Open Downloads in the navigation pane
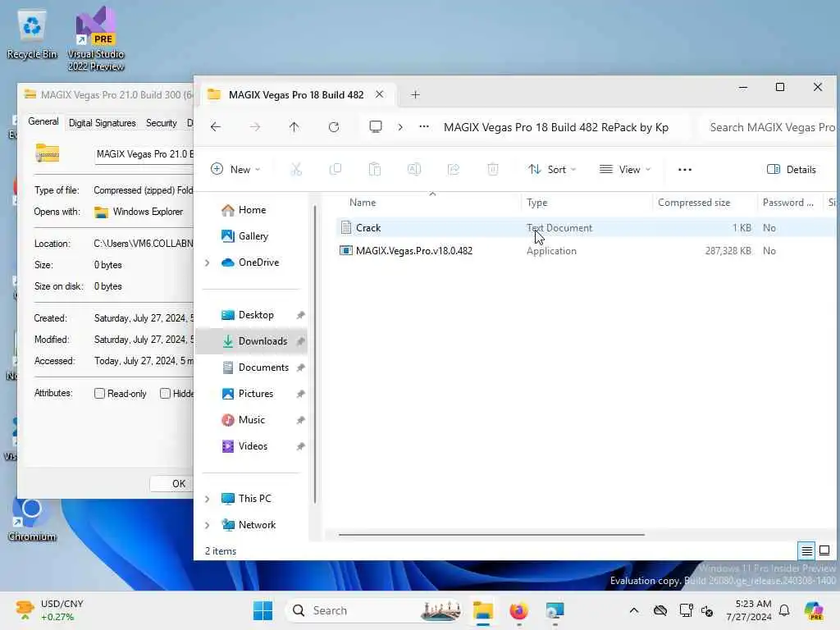This screenshot has height=630, width=840. [262, 341]
